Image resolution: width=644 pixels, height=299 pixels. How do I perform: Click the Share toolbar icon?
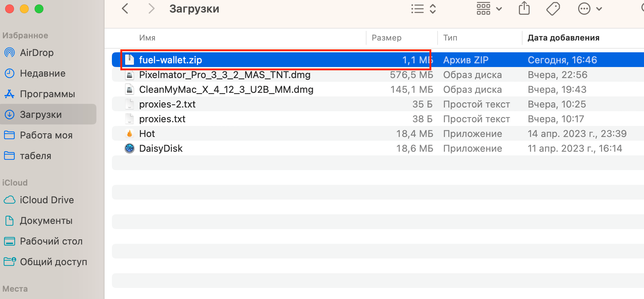coord(524,8)
